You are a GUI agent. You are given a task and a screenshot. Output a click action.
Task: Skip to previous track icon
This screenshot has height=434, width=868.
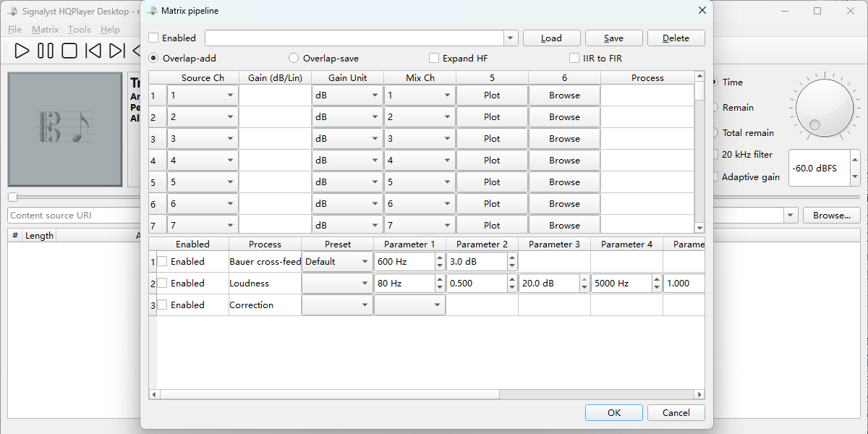coord(93,51)
